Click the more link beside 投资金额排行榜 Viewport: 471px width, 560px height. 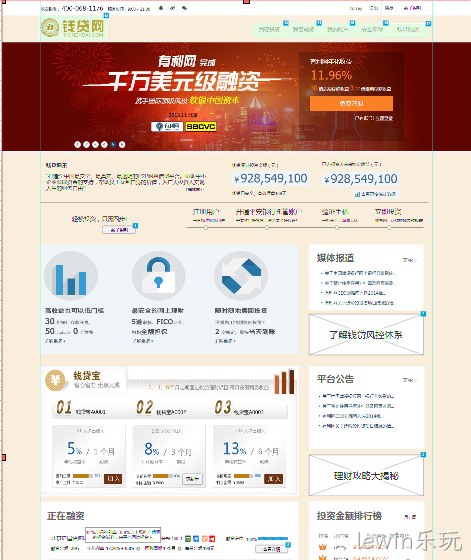pos(410,517)
